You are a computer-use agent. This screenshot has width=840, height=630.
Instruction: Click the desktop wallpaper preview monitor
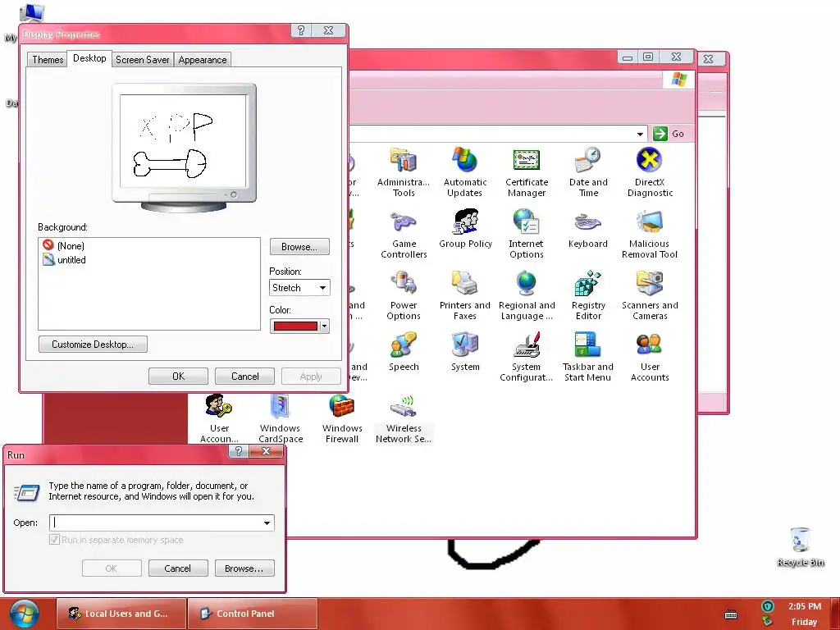[184, 147]
